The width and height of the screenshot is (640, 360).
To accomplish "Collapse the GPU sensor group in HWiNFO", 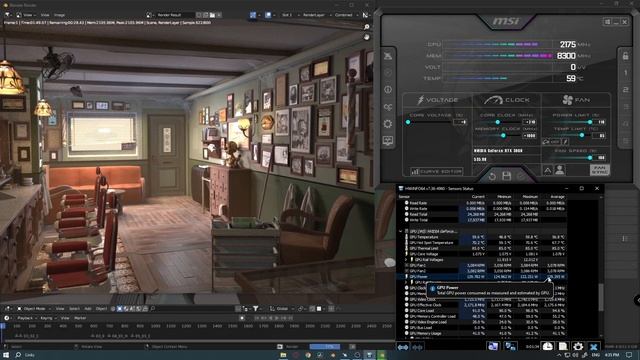I will coord(400,231).
